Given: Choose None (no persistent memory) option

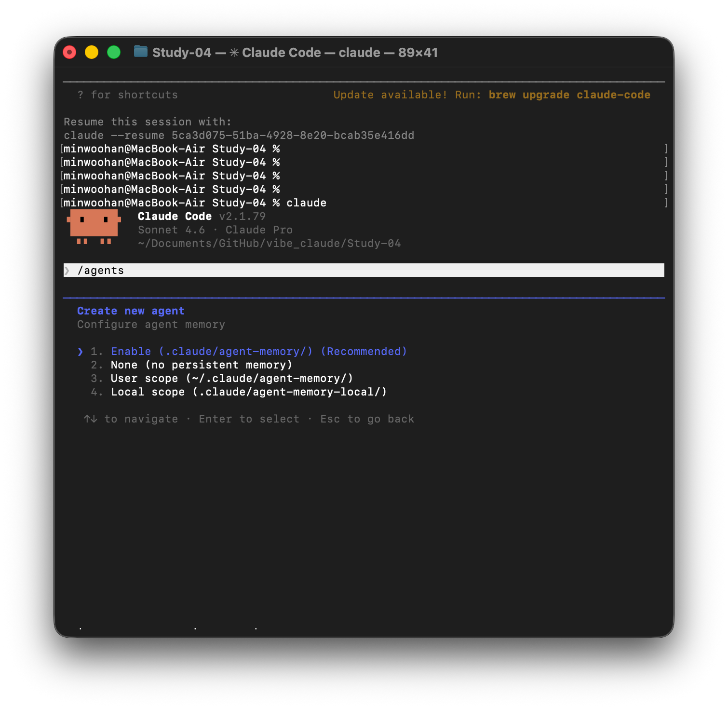Looking at the screenshot, I should point(202,365).
